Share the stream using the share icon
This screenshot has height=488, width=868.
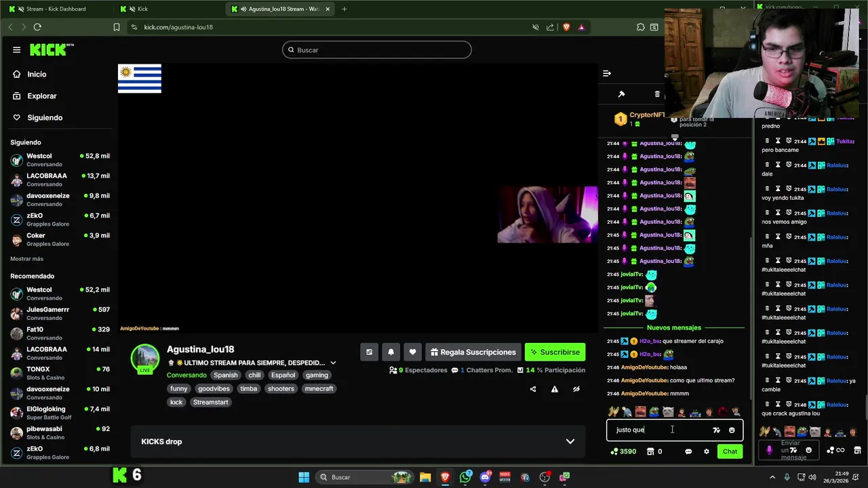click(x=533, y=389)
